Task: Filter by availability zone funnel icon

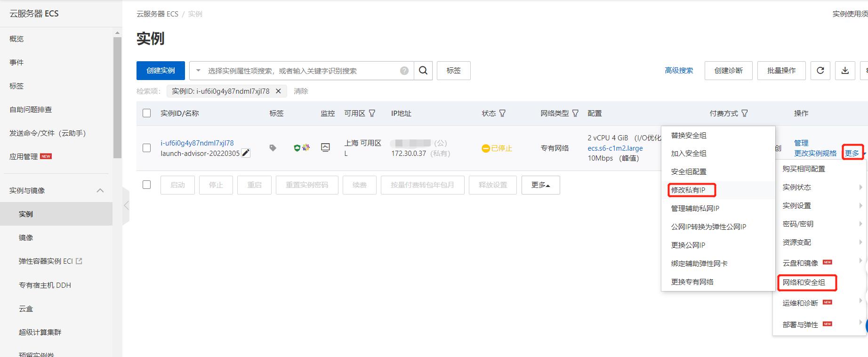Action: click(372, 114)
